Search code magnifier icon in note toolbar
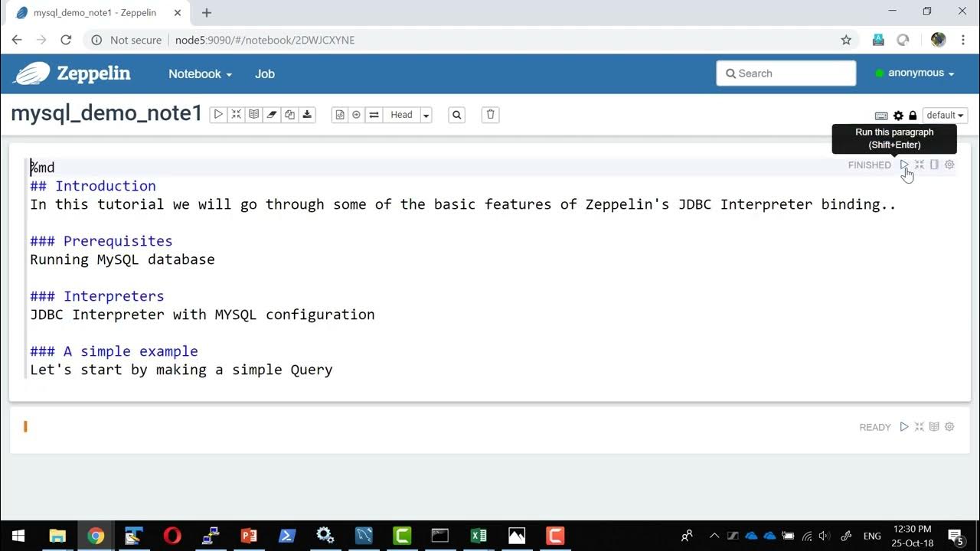This screenshot has width=980, height=551. [457, 115]
